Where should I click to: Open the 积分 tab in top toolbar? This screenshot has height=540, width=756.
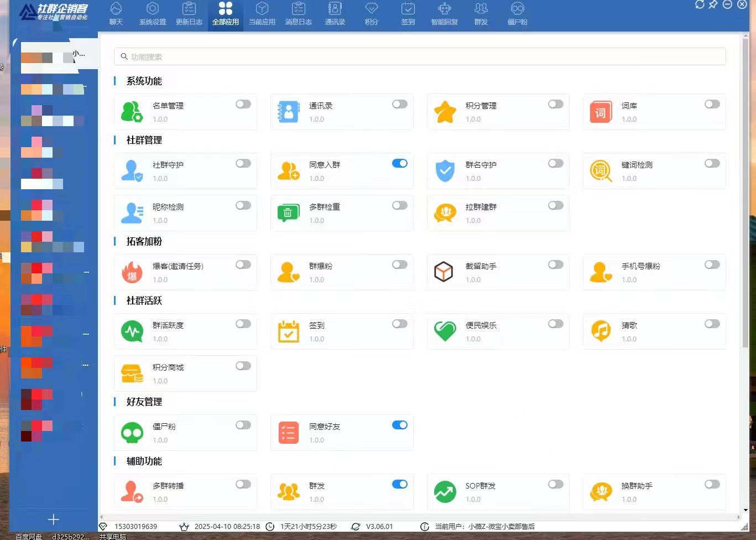[372, 14]
